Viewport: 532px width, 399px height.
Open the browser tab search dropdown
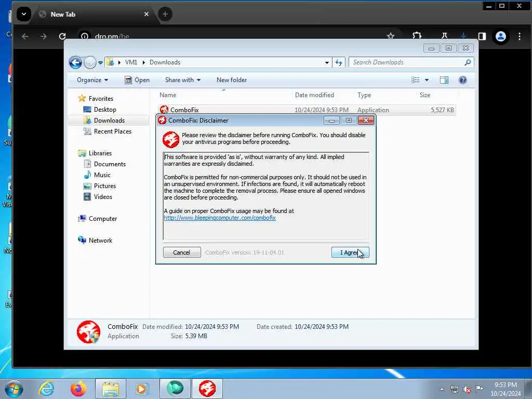(24, 14)
